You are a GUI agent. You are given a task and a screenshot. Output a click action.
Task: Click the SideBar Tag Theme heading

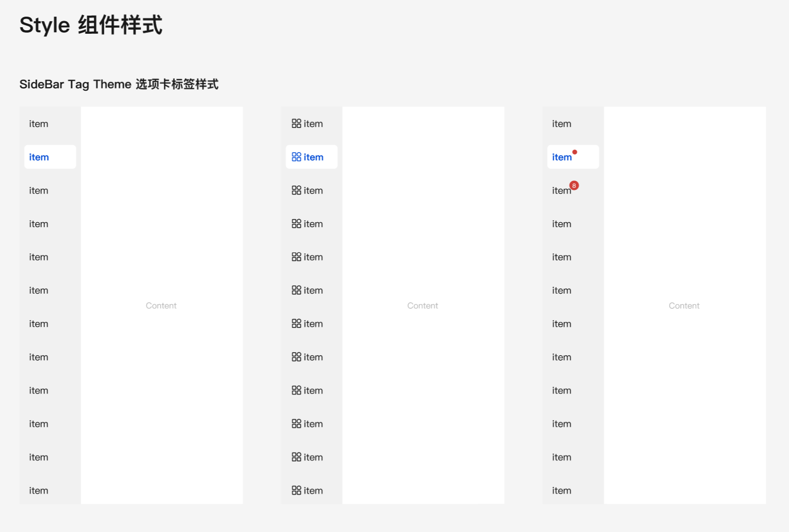(x=118, y=84)
